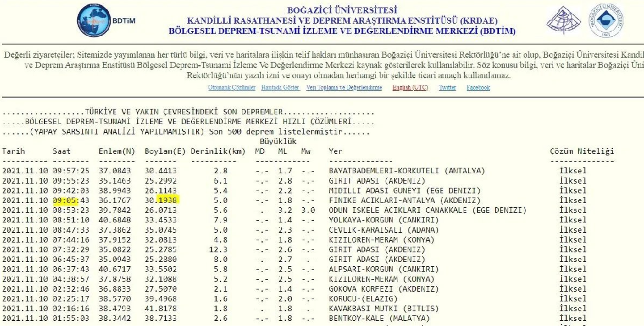The width and height of the screenshot is (644, 327).
Task: Click FINIKE ACIKLARI-ANTALYA (AKDENIZ) location
Action: point(404,200)
